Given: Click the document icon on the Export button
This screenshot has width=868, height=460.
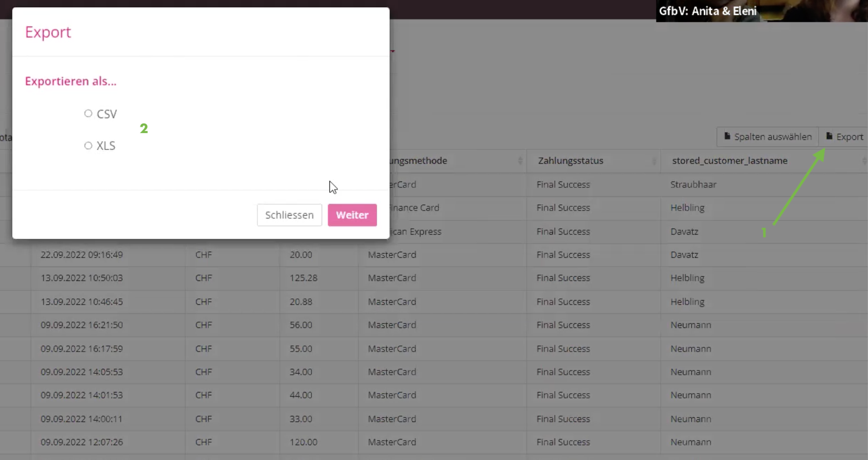Looking at the screenshot, I should (x=829, y=136).
